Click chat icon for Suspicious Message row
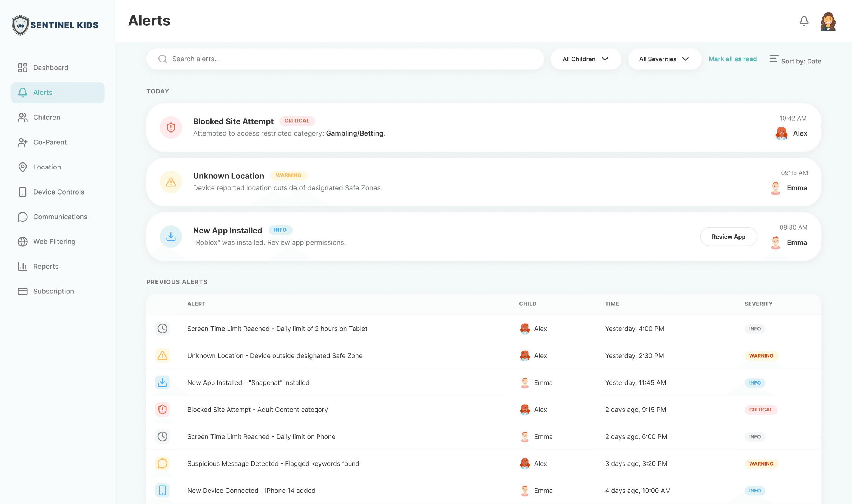Screen dimensions: 852x504 pos(163,464)
